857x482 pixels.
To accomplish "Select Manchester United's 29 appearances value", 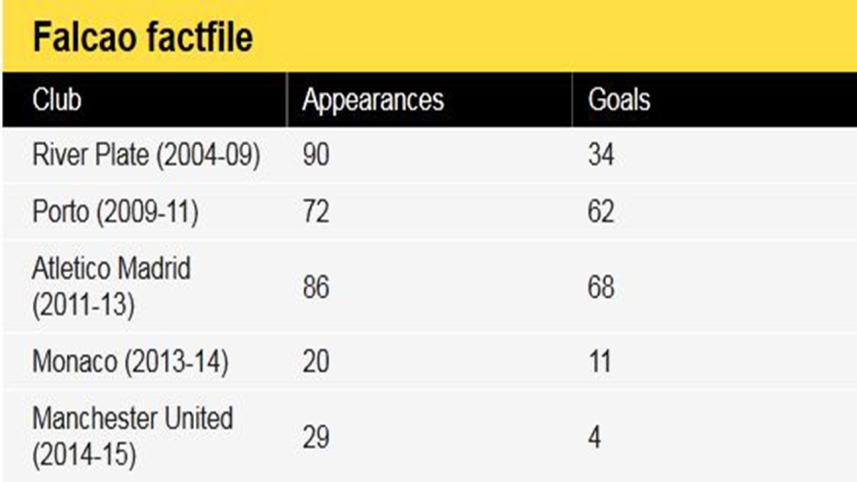I will pyautogui.click(x=317, y=437).
